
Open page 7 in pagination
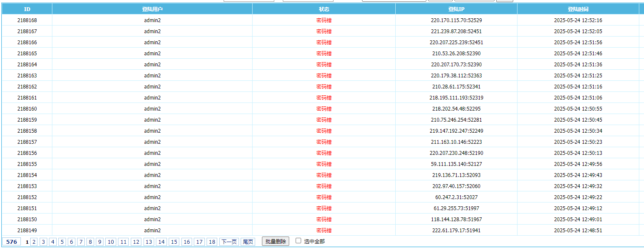point(80,242)
